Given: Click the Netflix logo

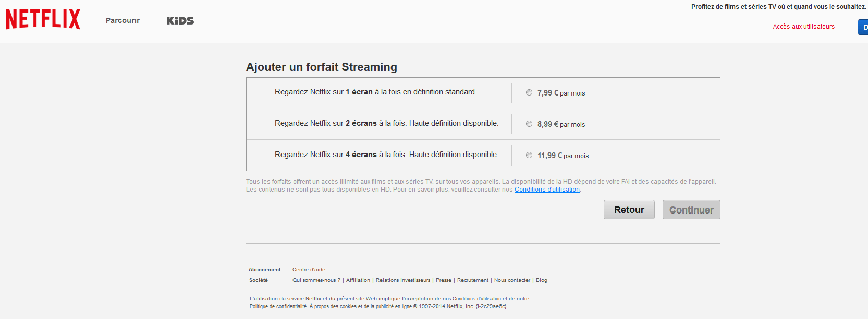Looking at the screenshot, I should pyautogui.click(x=43, y=19).
